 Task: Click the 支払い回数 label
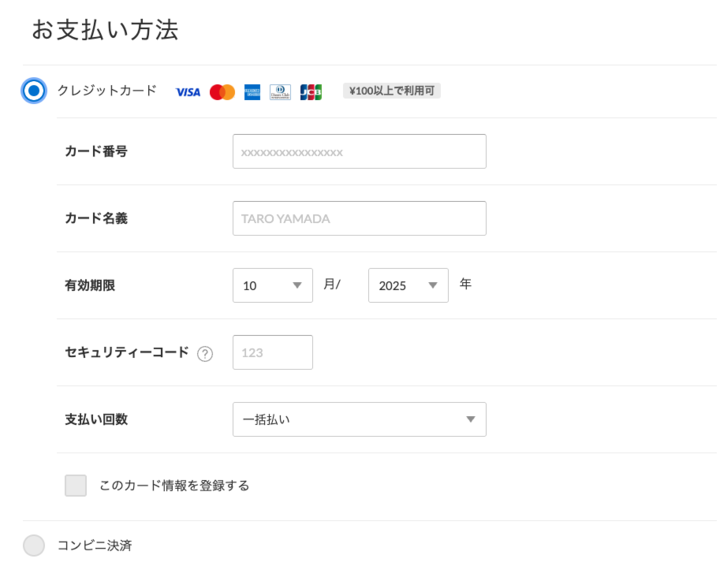tap(96, 419)
